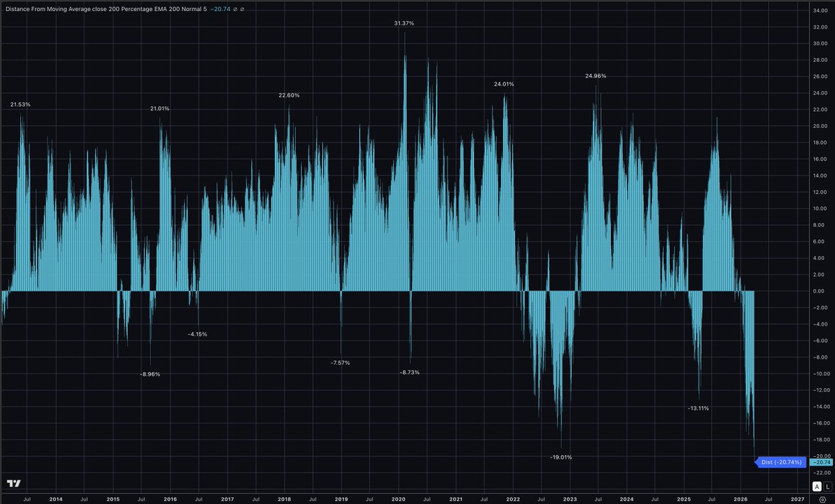Image resolution: width=835 pixels, height=504 pixels.
Task: Click 2019 on the time axis
Action: click(341, 499)
